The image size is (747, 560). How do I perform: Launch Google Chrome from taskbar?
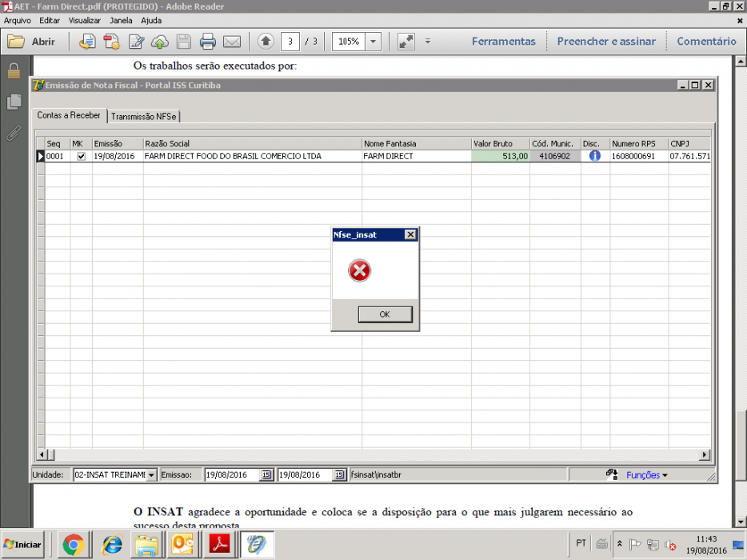click(73, 544)
